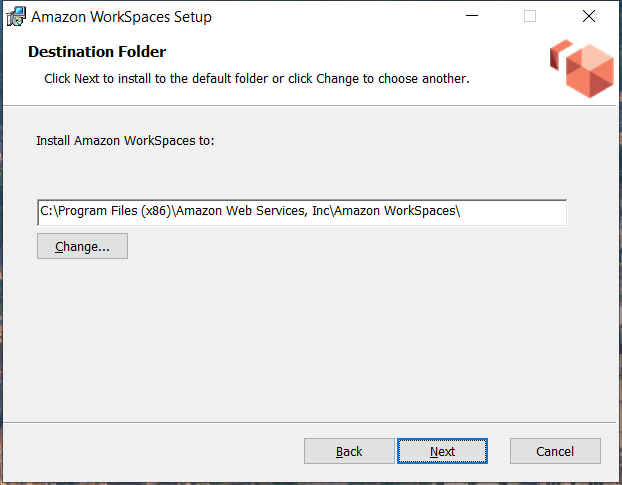This screenshot has width=622, height=485.
Task: Click the "Destination Folder" heading
Action: click(97, 52)
